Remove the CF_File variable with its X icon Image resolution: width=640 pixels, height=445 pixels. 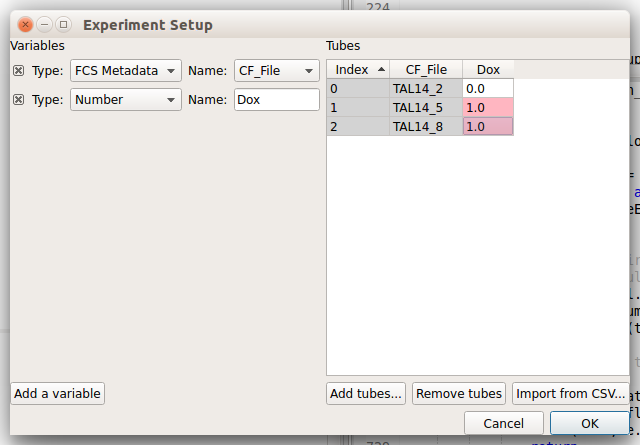[18, 71]
